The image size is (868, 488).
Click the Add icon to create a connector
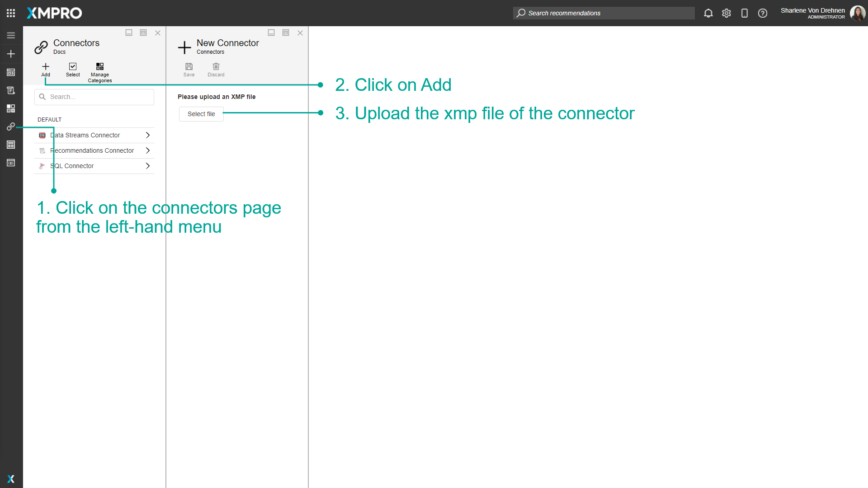tap(45, 70)
